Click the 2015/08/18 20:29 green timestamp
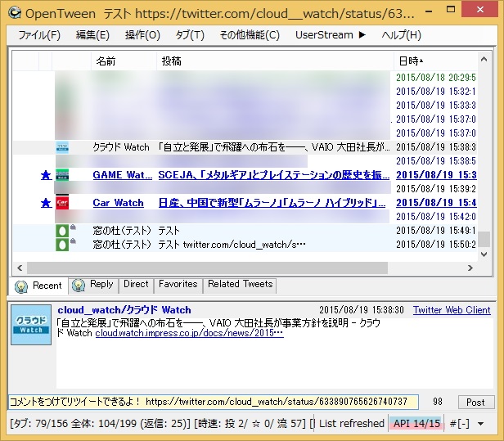Screen dimensions: 504x441 point(435,78)
